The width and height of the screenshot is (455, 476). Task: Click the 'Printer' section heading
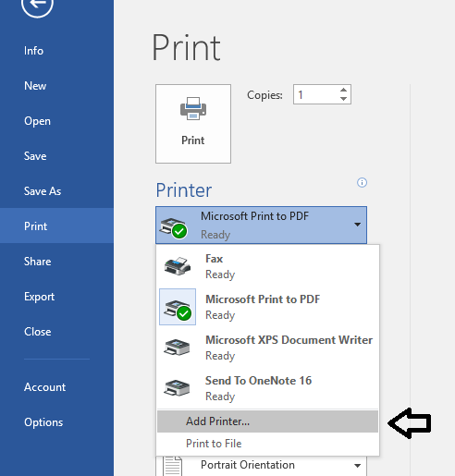(x=184, y=190)
